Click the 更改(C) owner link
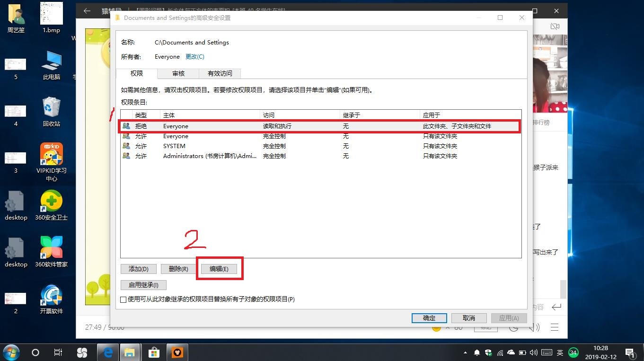 coord(194,56)
